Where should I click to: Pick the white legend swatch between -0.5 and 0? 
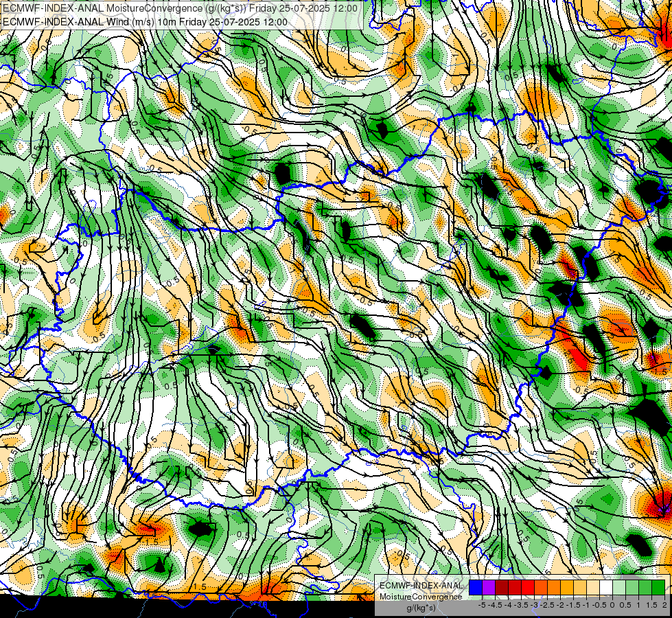(606, 587)
